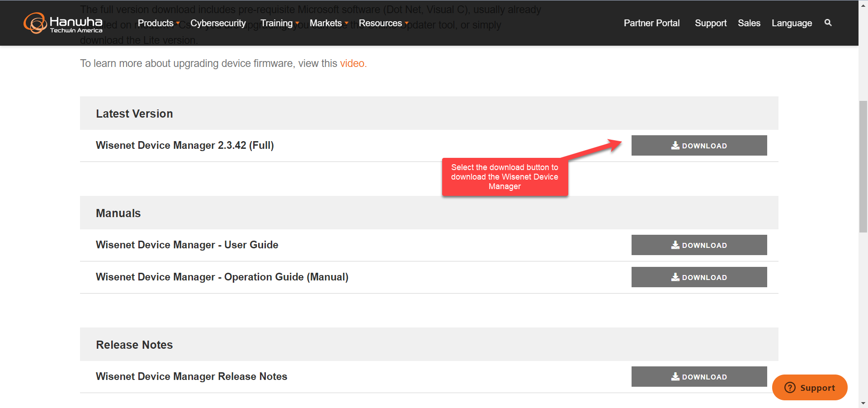868x408 pixels.
Task: Open the Sales page
Action: (749, 23)
